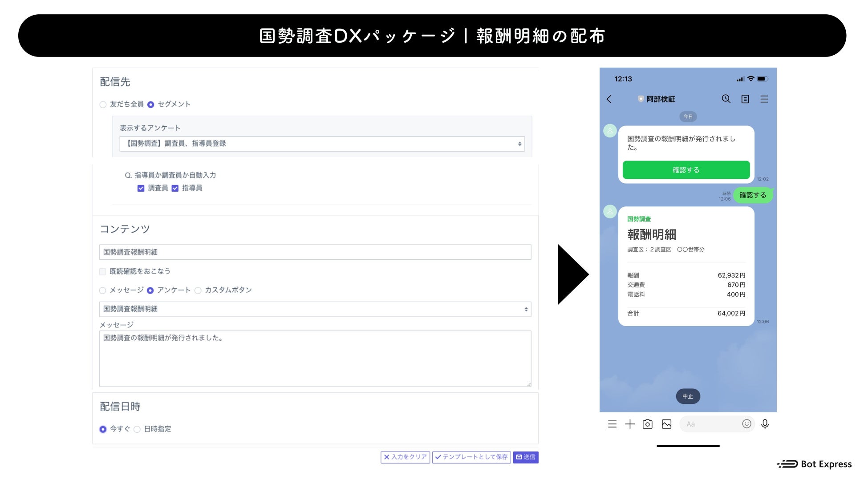Open the emoji smiley picker
The height and width of the screenshot is (488, 868).
pyautogui.click(x=746, y=424)
